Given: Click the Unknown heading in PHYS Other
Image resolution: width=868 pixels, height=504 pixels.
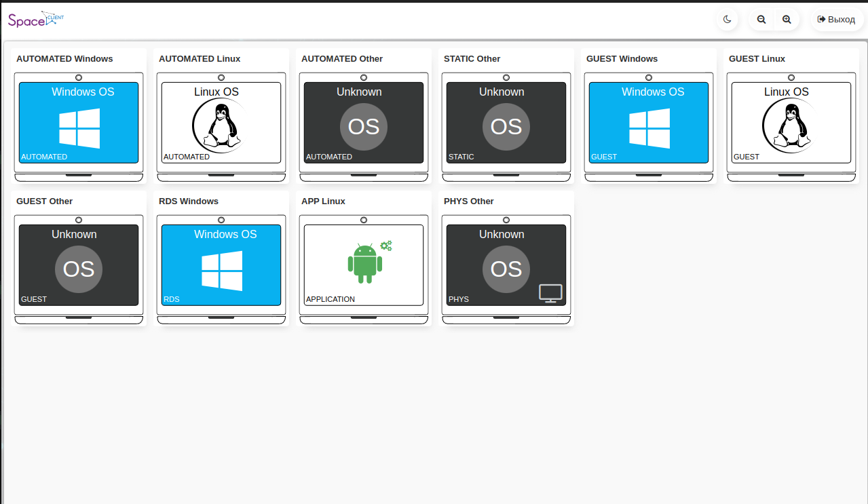Looking at the screenshot, I should click(502, 235).
